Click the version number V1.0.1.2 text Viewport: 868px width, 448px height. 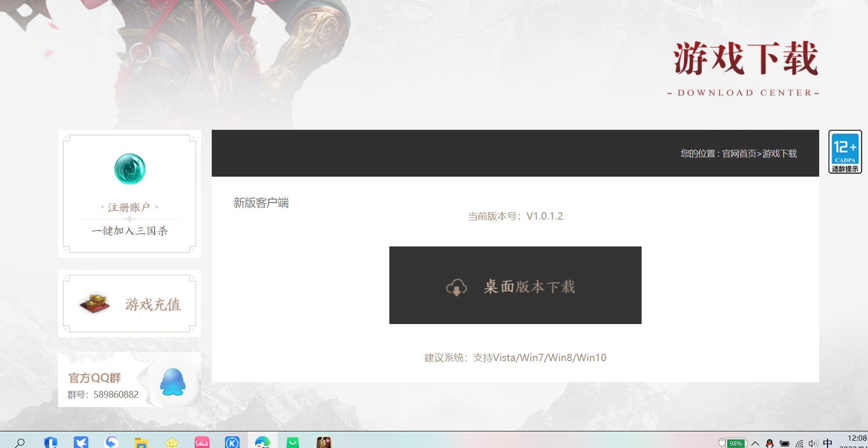[x=545, y=216]
